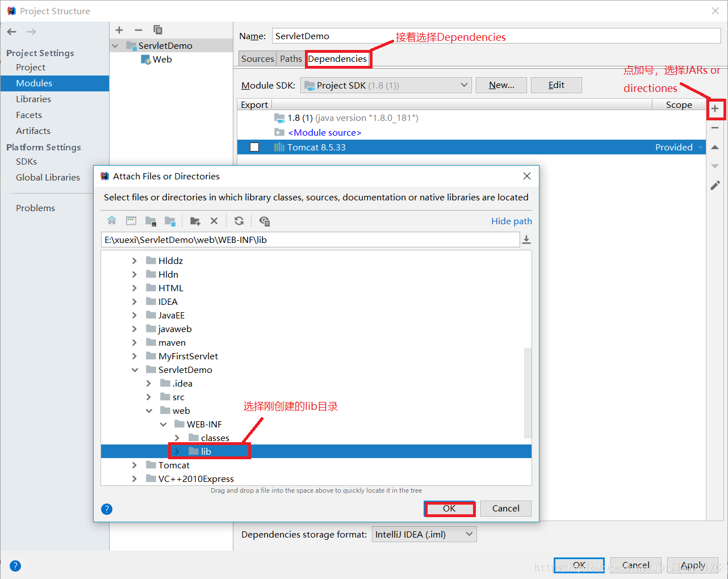Screen dimensions: 728x579
Task: Collapse the ServletDemo module node
Action: tap(115, 45)
